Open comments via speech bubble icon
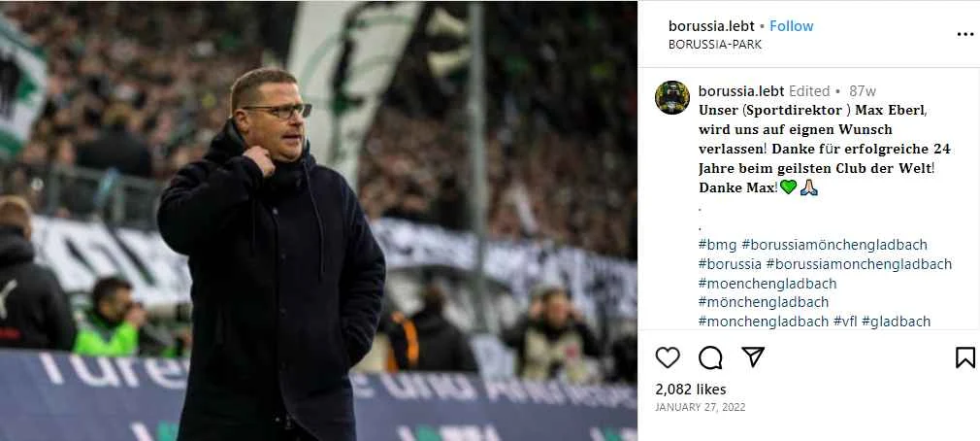980x441 pixels. (710, 357)
